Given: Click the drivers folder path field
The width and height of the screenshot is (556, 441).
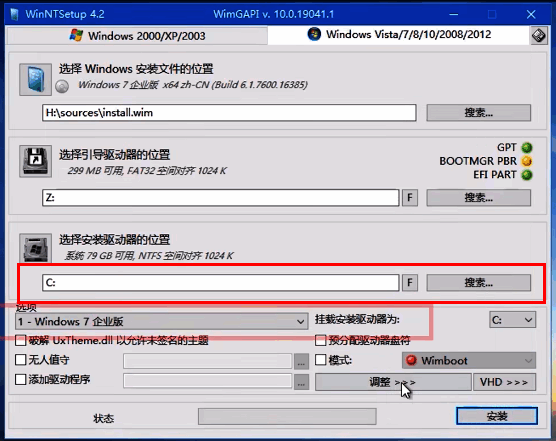Looking at the screenshot, I should [208, 381].
